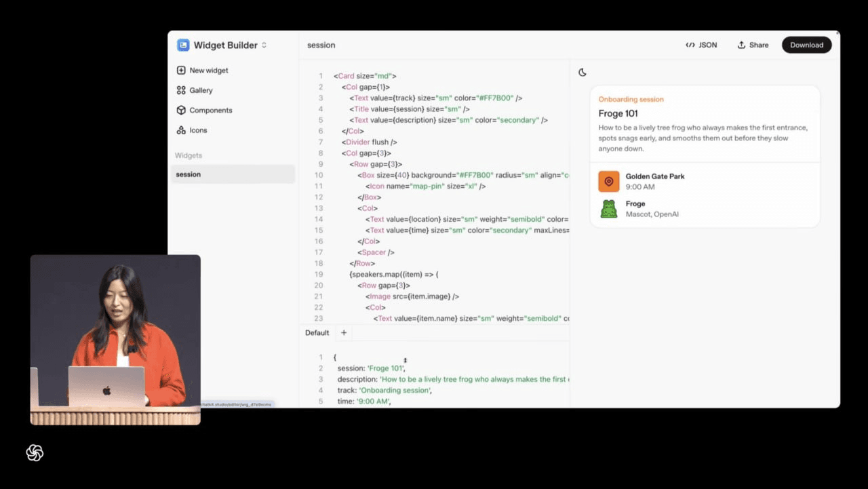Click the code line '<Spacer />'

(376, 253)
